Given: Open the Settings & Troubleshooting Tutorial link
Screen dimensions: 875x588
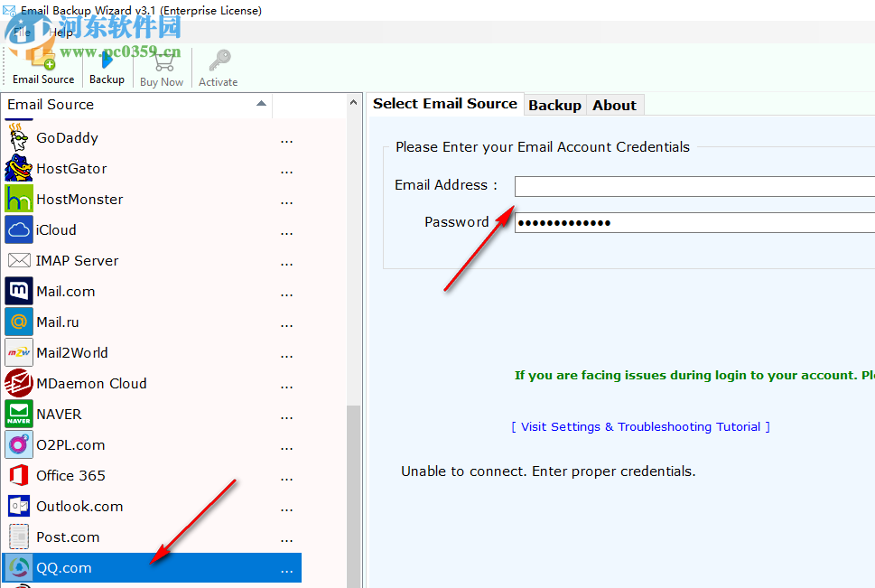Looking at the screenshot, I should coord(640,426).
